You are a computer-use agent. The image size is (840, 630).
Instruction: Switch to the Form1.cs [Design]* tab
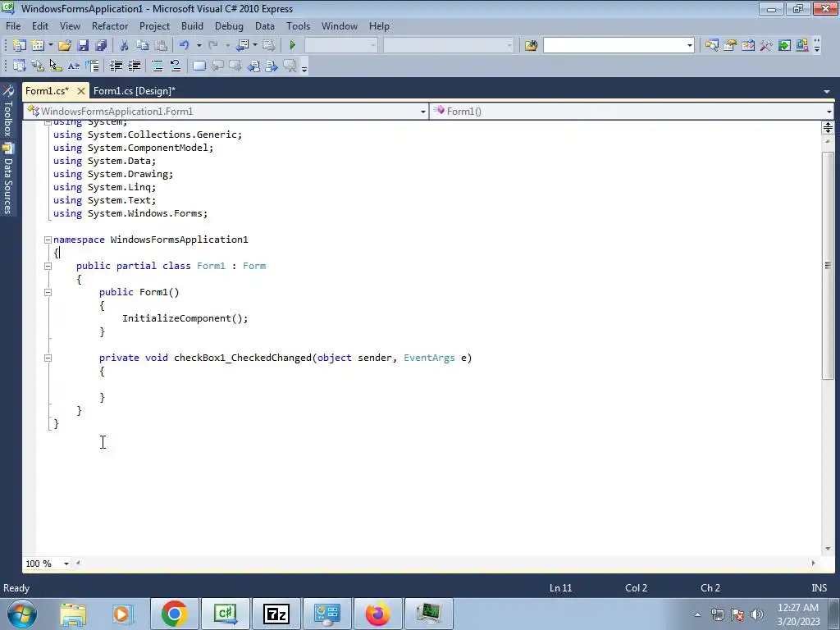[135, 91]
